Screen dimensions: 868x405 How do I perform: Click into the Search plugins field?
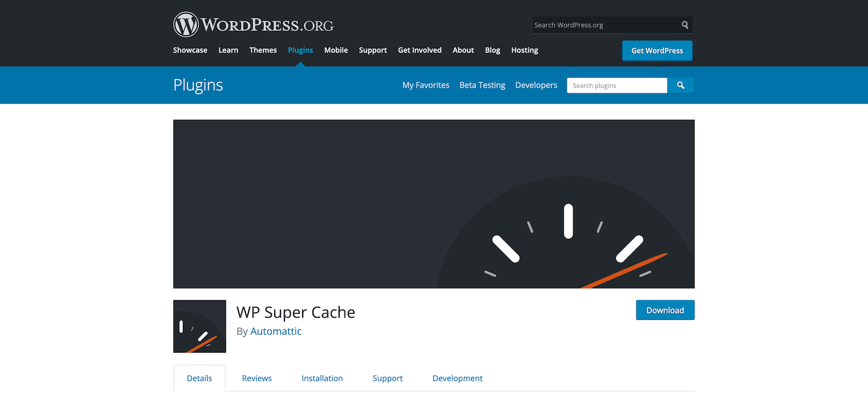[617, 86]
